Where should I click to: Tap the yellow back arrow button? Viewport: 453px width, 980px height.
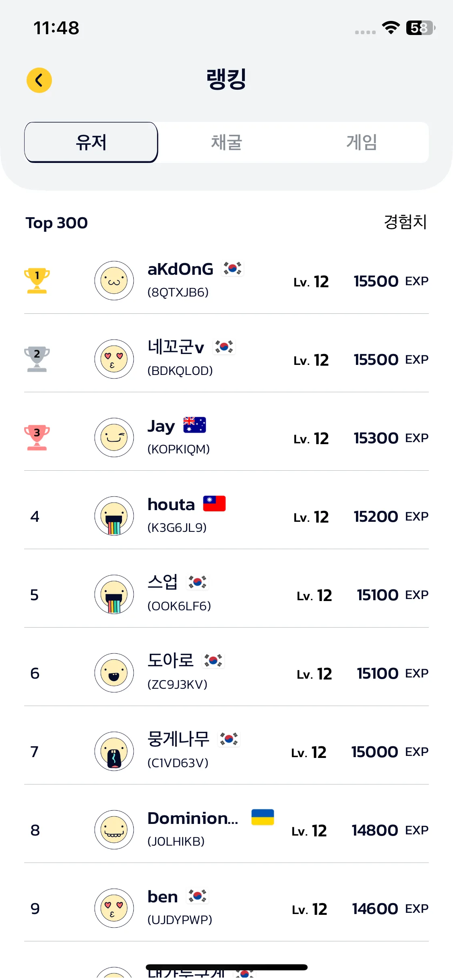[x=39, y=80]
